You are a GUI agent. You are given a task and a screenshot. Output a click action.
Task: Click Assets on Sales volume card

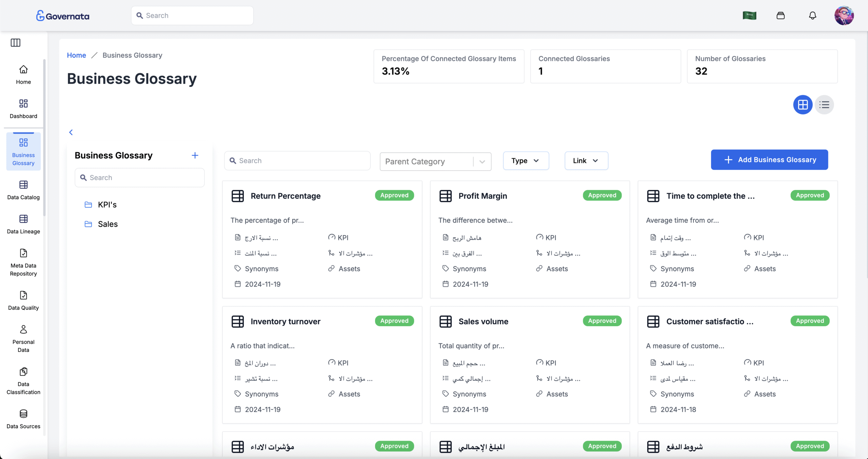pos(557,394)
